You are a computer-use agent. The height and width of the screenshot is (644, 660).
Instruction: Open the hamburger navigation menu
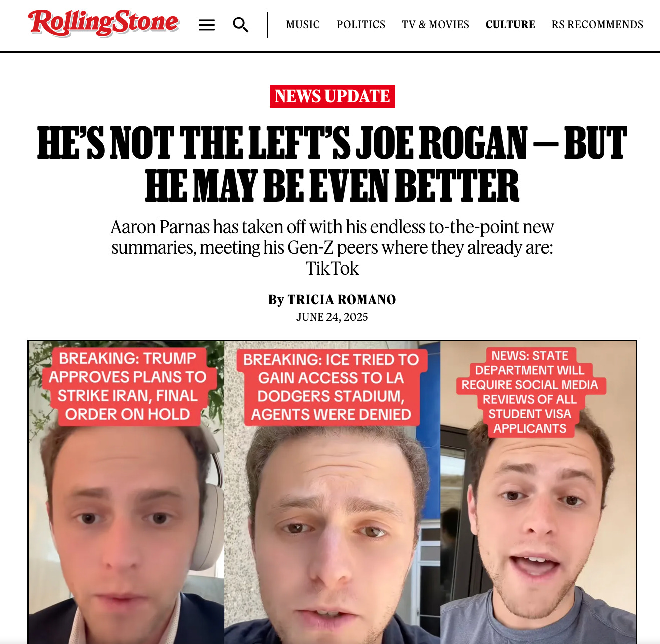207,25
